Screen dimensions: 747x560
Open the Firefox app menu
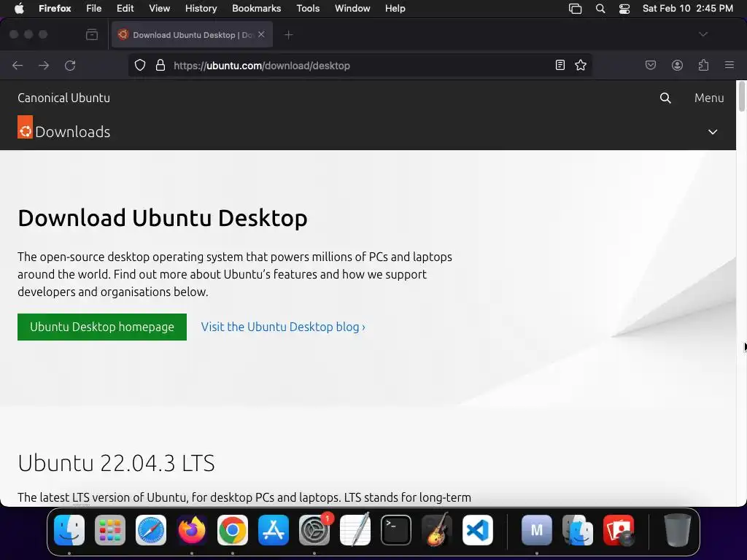55,8
